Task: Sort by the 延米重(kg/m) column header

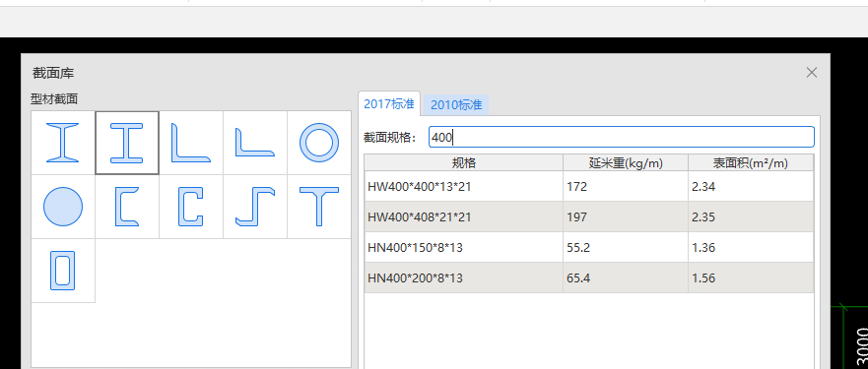Action: tap(626, 162)
